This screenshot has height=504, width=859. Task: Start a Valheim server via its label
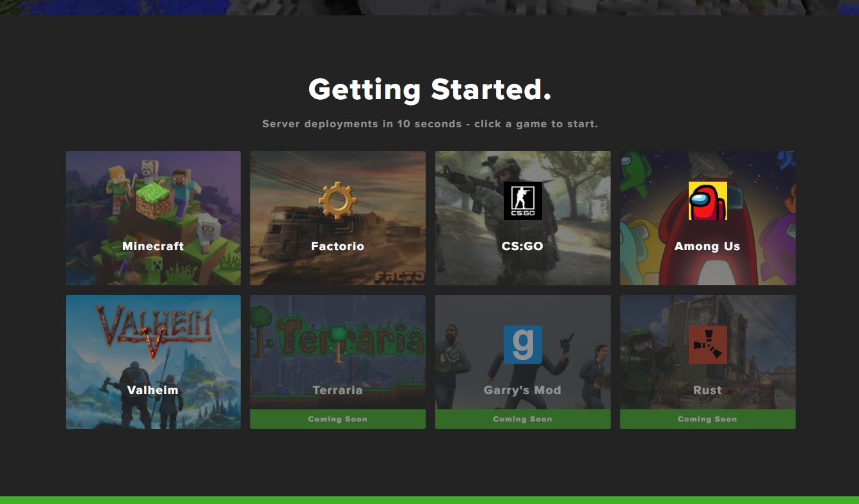(x=153, y=390)
